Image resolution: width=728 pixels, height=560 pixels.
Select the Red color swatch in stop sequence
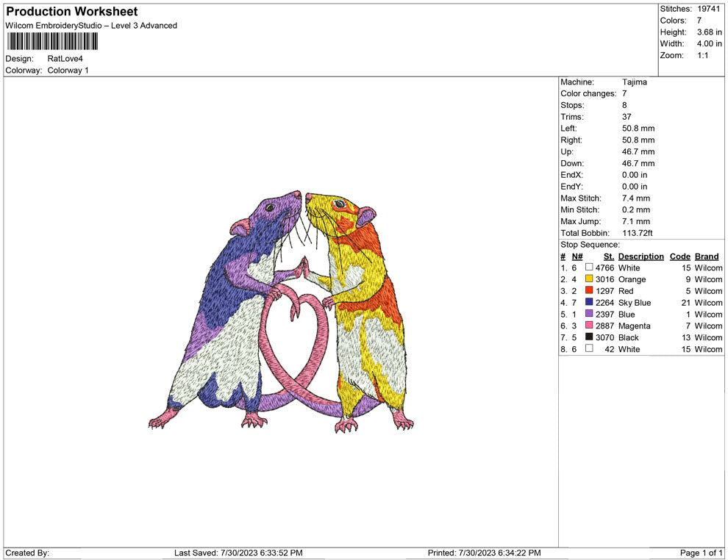589,290
